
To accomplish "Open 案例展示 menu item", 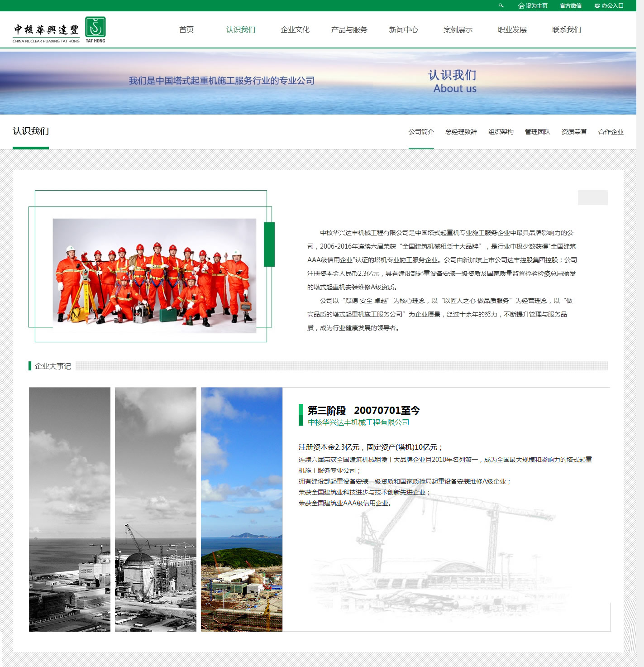I will (458, 30).
